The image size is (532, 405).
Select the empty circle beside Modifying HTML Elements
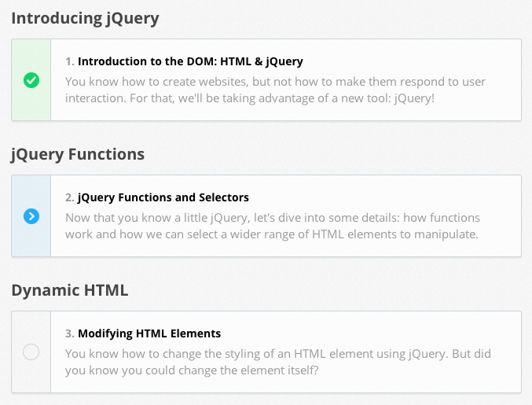(31, 352)
